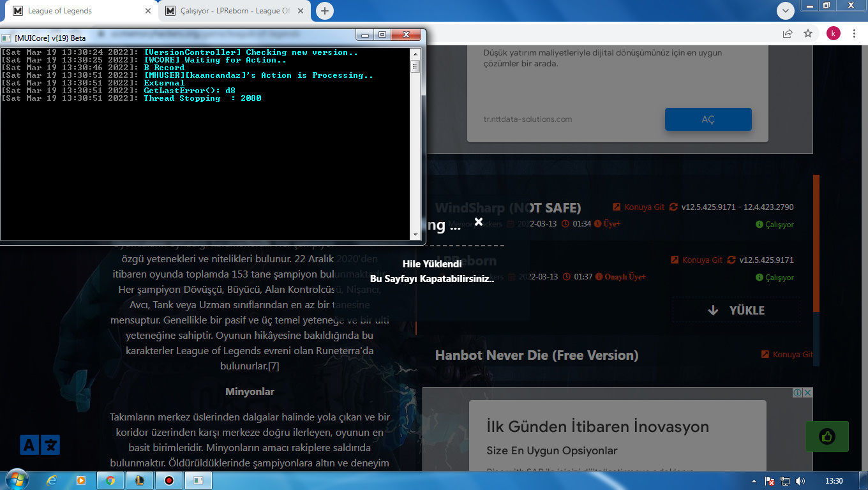Click the 'Çalışıyor' status of LPReborn

(x=775, y=278)
